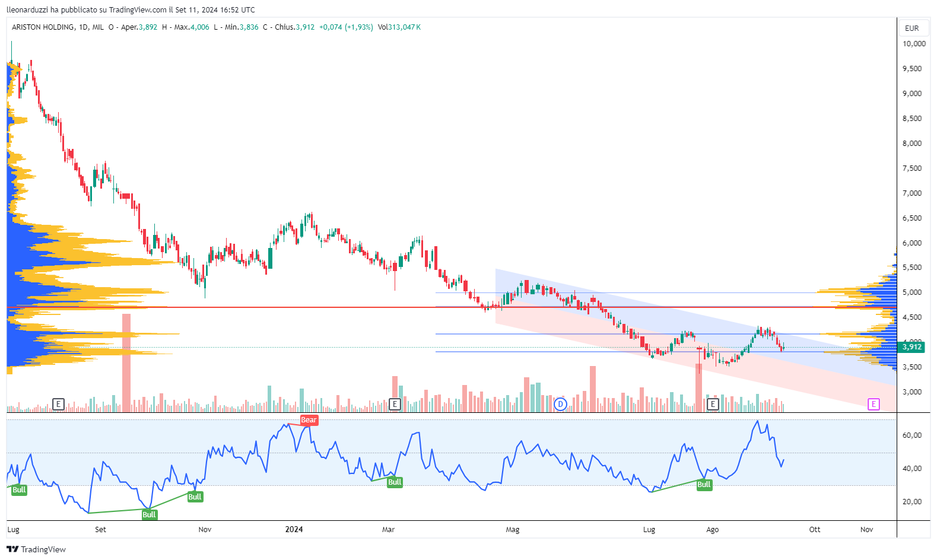Open the EUR currency selector

click(912, 28)
